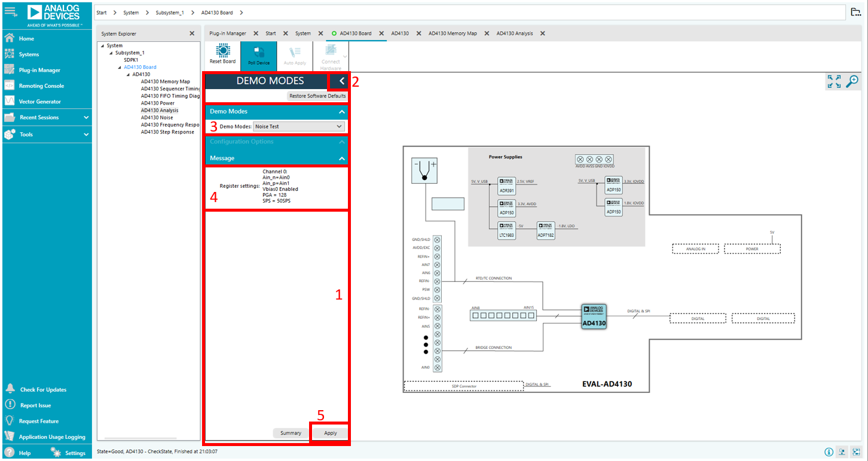Image resolution: width=868 pixels, height=461 pixels.
Task: Click the Apply button
Action: click(x=331, y=433)
